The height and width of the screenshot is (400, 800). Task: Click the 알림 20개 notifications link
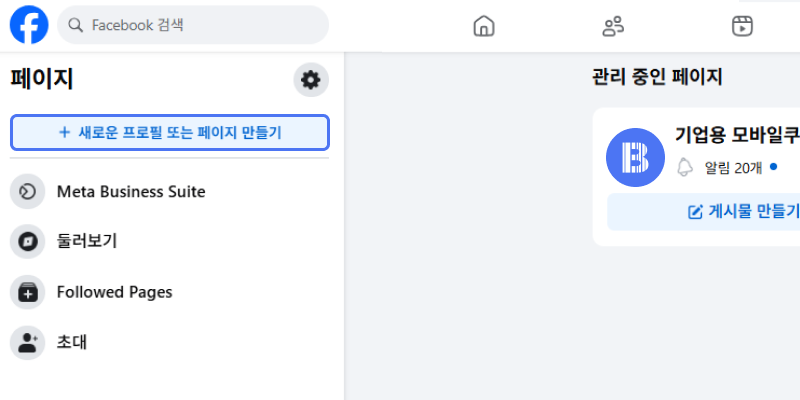(733, 167)
